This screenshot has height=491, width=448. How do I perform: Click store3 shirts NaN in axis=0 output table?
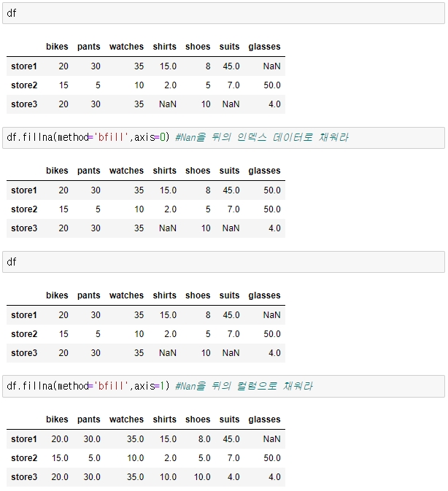(x=168, y=228)
